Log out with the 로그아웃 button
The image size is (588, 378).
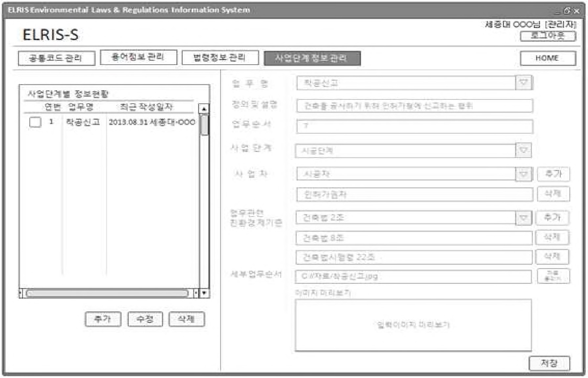coord(548,36)
